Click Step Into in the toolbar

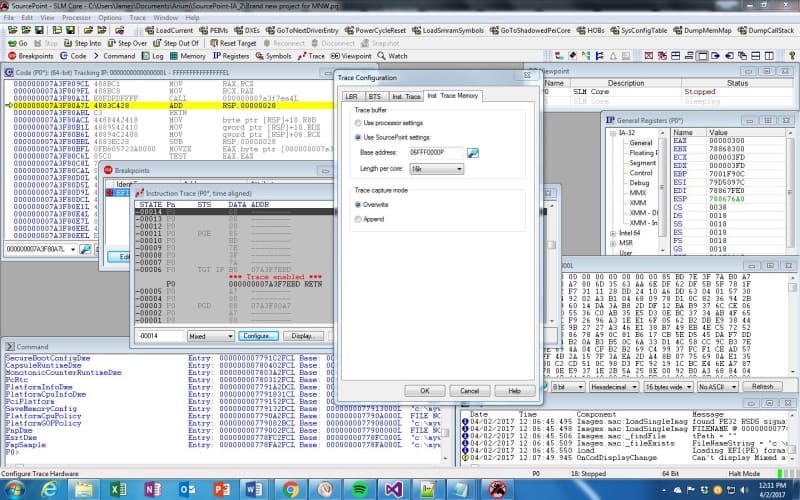[x=82, y=43]
